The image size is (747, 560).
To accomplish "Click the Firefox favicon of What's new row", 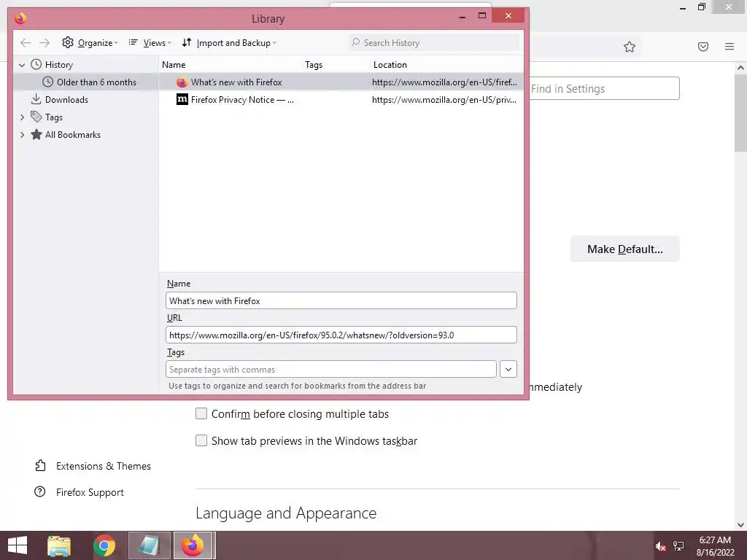I will (x=182, y=82).
